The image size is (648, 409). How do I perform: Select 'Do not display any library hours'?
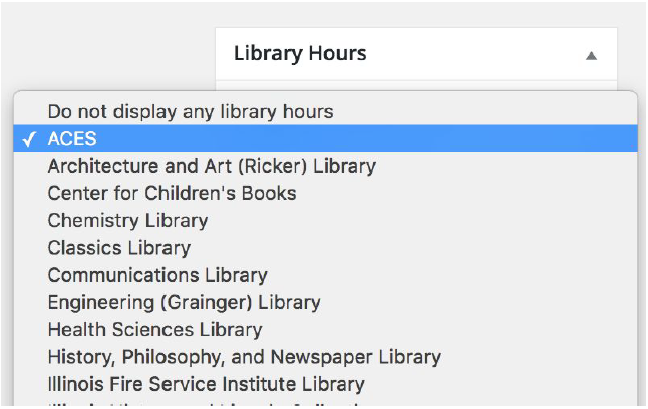click(190, 111)
